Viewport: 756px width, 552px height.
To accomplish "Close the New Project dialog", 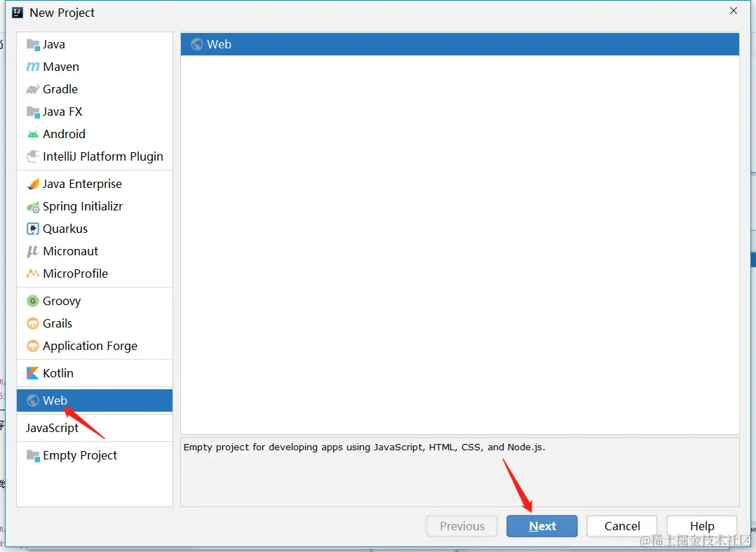I will point(734,11).
